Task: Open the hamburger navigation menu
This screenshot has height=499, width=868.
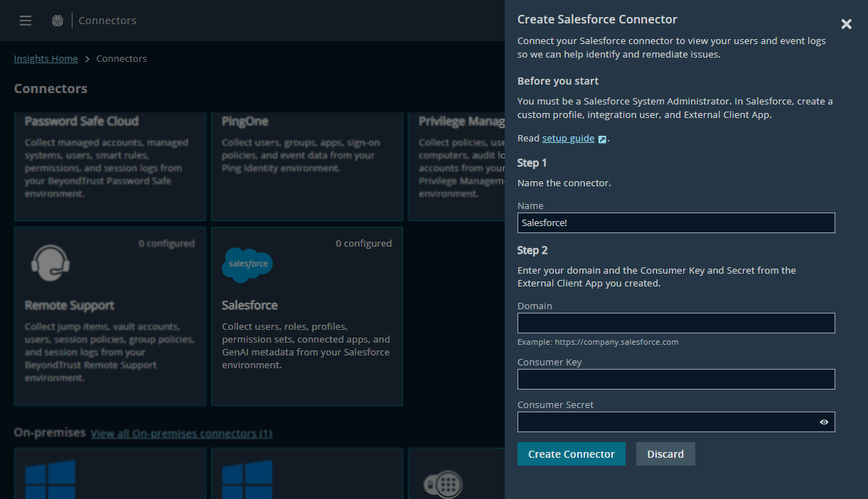Action: click(26, 21)
